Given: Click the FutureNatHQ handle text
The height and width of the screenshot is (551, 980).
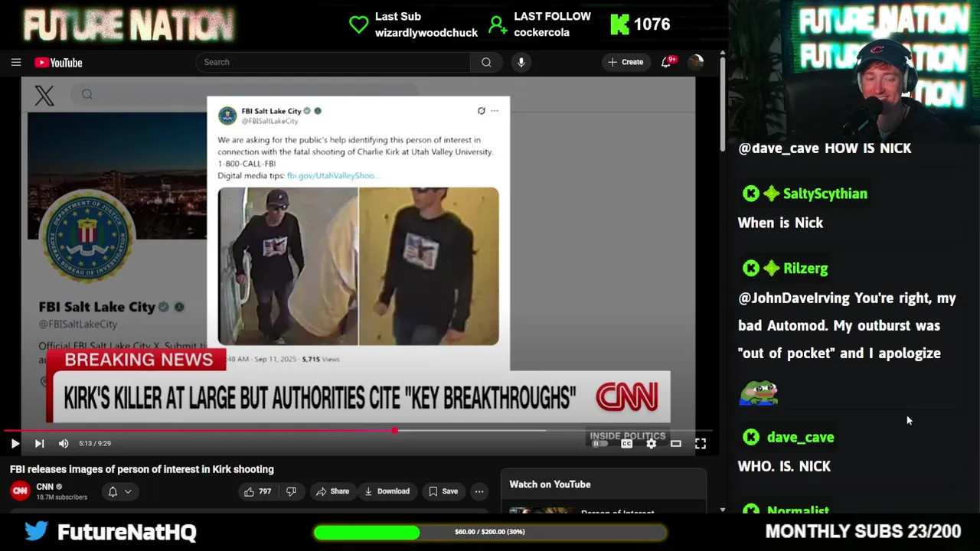Looking at the screenshot, I should pos(127,532).
